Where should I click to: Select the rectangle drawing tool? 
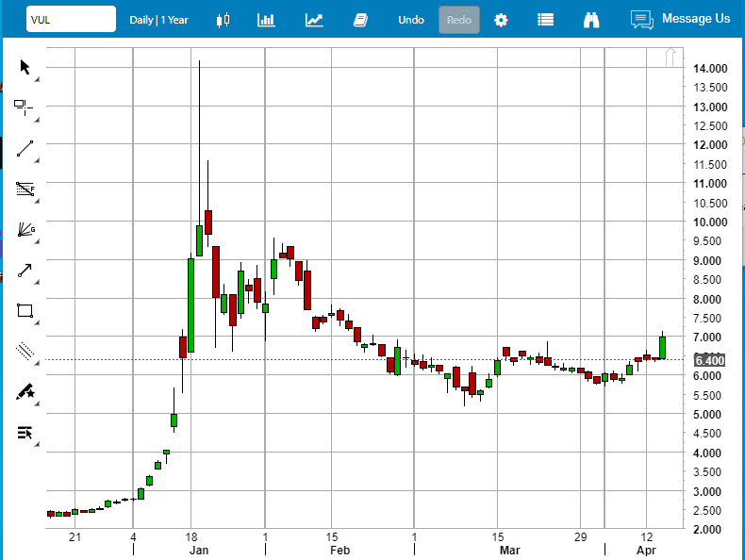tap(25, 310)
